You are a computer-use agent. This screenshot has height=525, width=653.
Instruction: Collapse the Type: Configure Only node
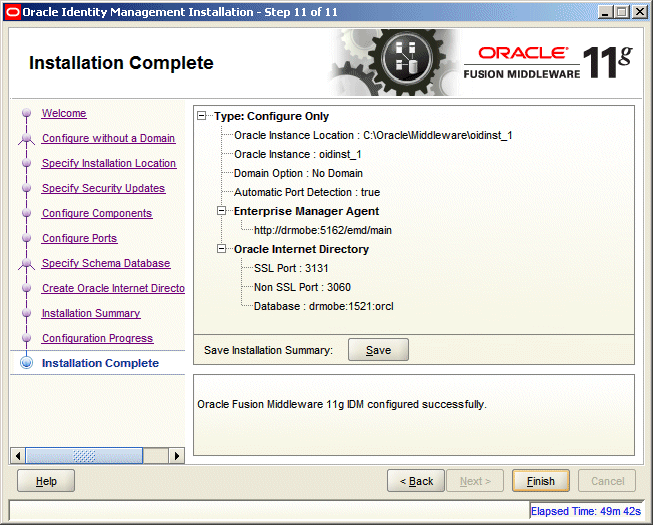(202, 116)
